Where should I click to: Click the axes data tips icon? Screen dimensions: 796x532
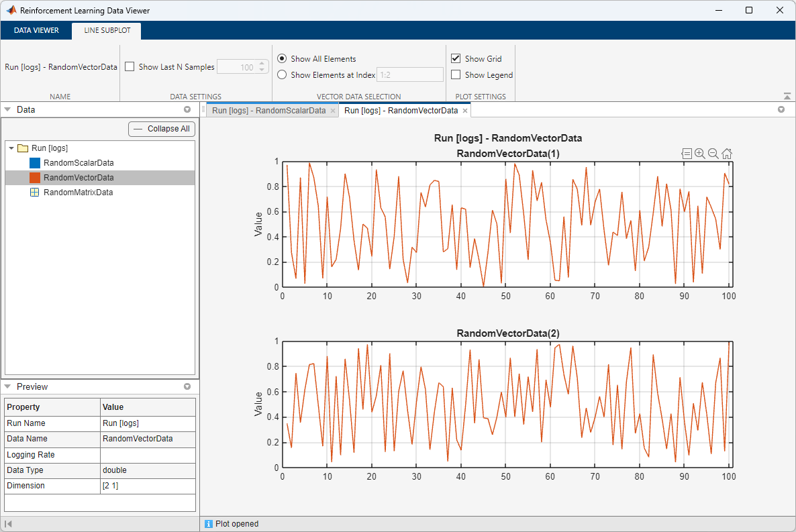pyautogui.click(x=686, y=154)
